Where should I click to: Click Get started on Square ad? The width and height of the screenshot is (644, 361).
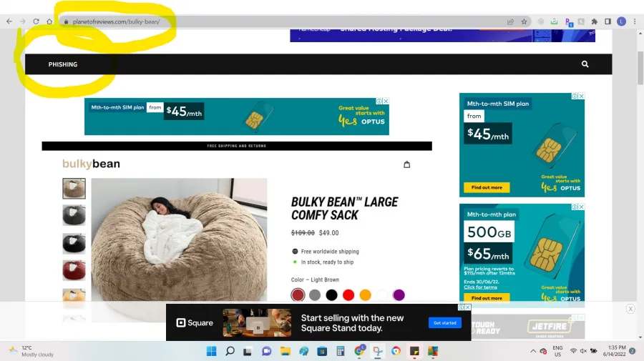click(x=445, y=323)
